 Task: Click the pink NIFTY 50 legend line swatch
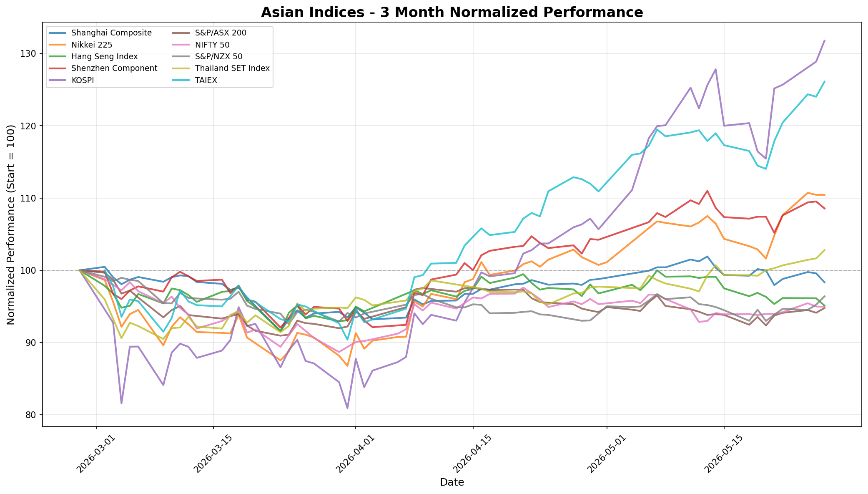click(180, 45)
